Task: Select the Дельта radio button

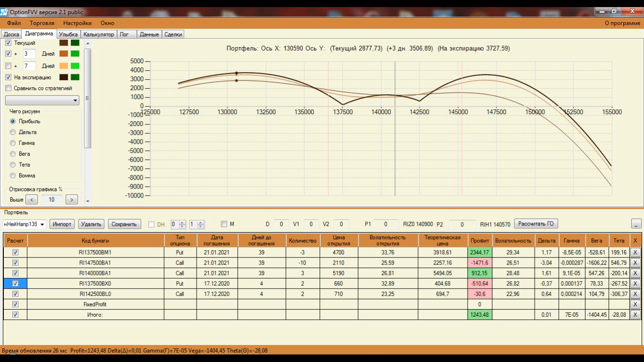Action: tap(13, 132)
